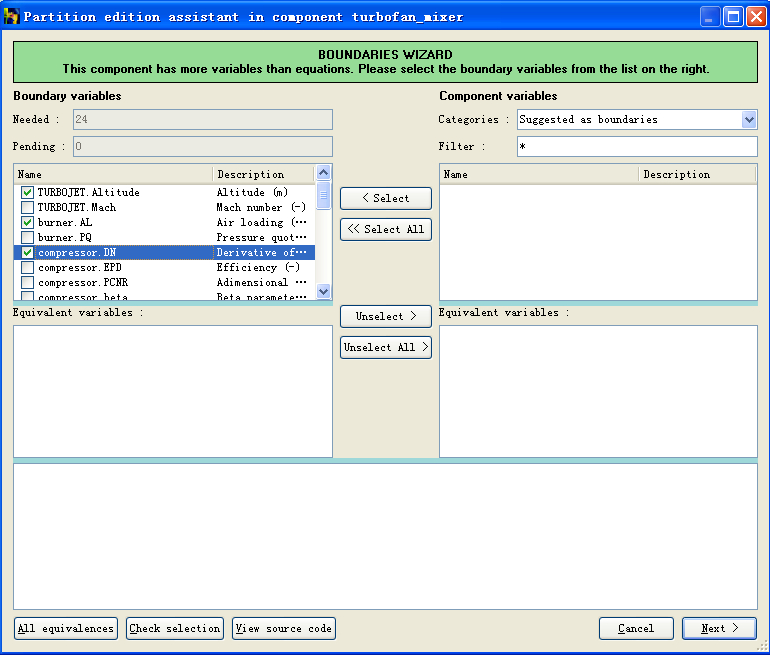Check the burner.PQ checkbox

coord(28,238)
